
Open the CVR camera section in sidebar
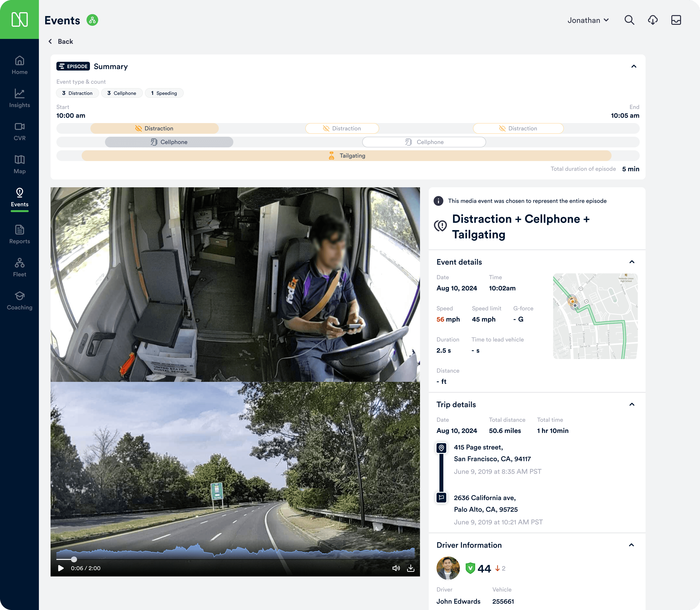[19, 131]
